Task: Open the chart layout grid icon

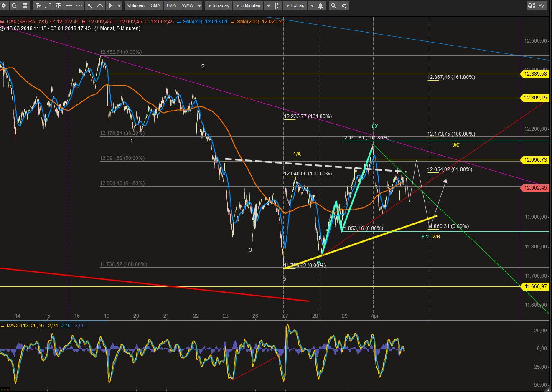Action: coord(25,6)
